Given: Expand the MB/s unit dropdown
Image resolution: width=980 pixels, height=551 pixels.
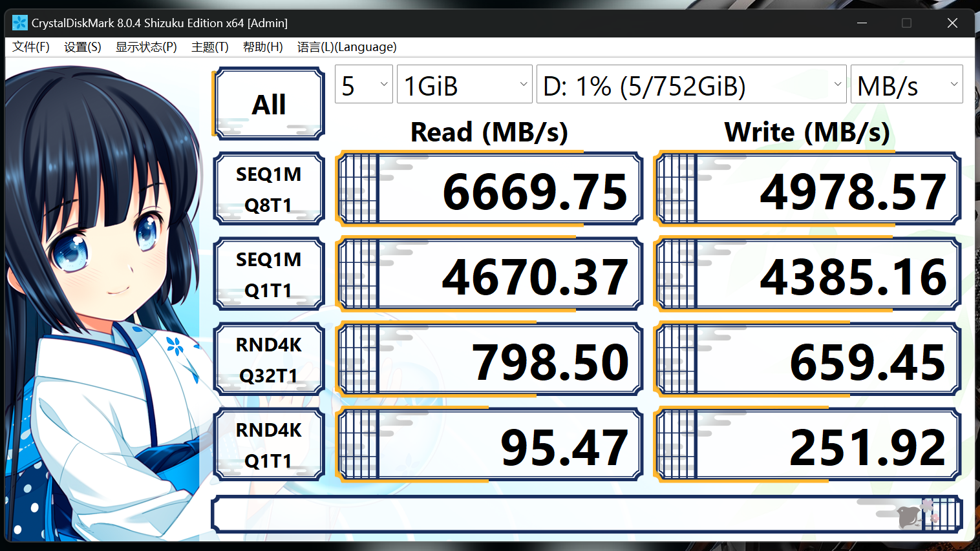Looking at the screenshot, I should pos(907,84).
